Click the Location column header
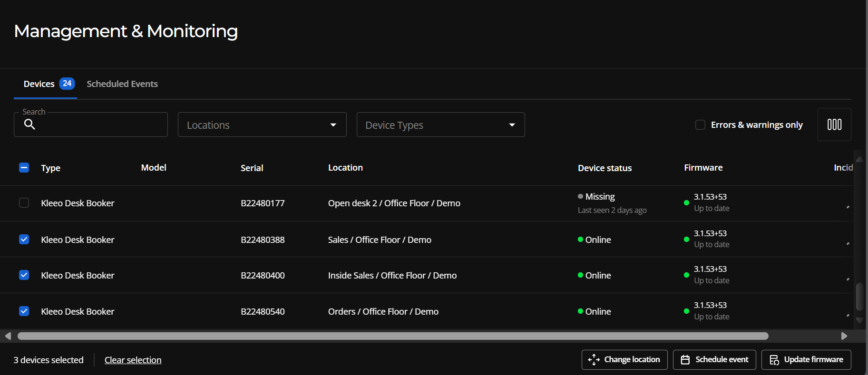This screenshot has height=375, width=868. coord(345,167)
